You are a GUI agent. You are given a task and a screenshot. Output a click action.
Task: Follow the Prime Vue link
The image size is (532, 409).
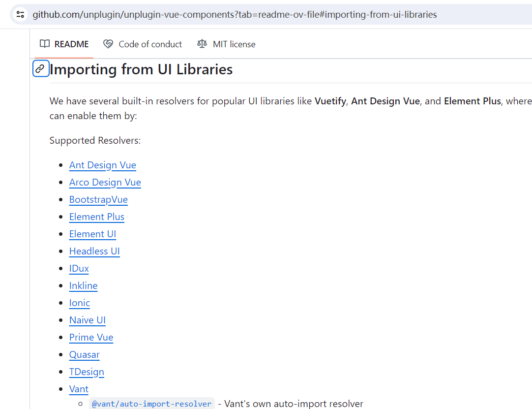click(91, 337)
